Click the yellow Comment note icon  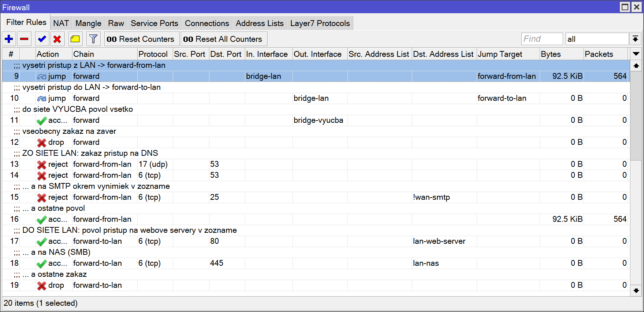75,39
